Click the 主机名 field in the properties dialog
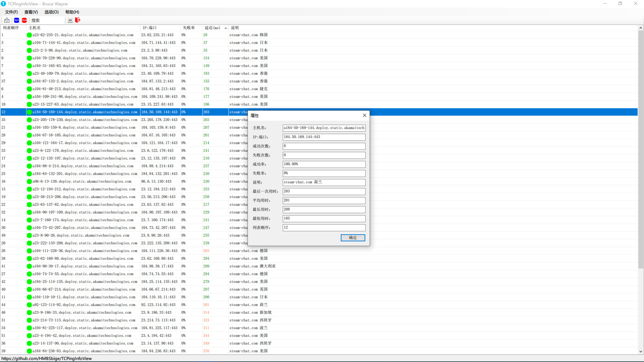644x362 pixels. click(x=324, y=128)
